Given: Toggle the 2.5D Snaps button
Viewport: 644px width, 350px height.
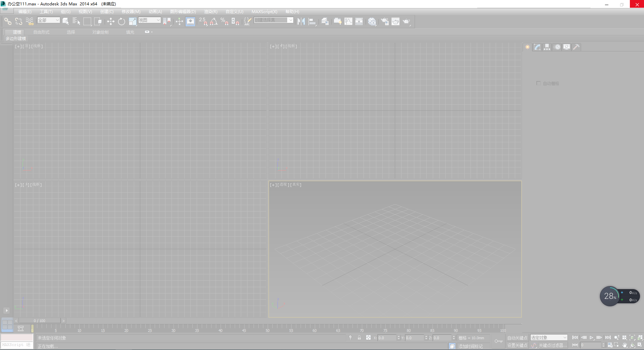Looking at the screenshot, I should (203, 22).
